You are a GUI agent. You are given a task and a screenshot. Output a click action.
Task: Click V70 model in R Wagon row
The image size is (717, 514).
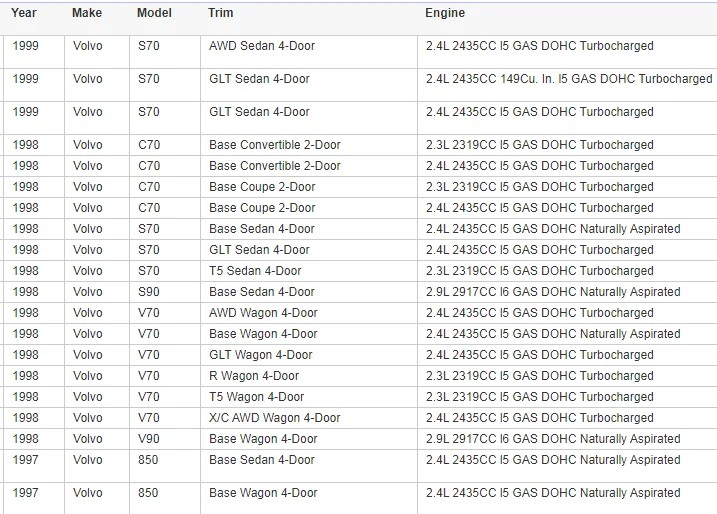149,376
